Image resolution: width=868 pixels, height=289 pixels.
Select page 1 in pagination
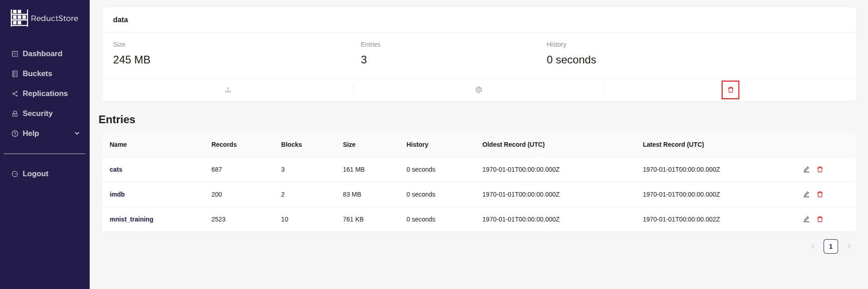coord(830,246)
